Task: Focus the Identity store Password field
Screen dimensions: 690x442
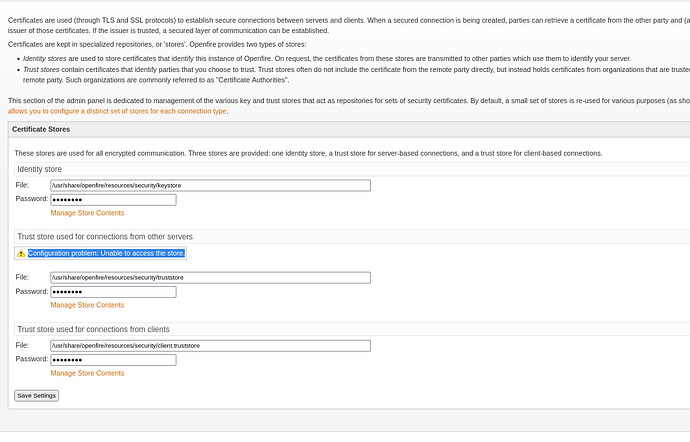Action: [x=113, y=200]
